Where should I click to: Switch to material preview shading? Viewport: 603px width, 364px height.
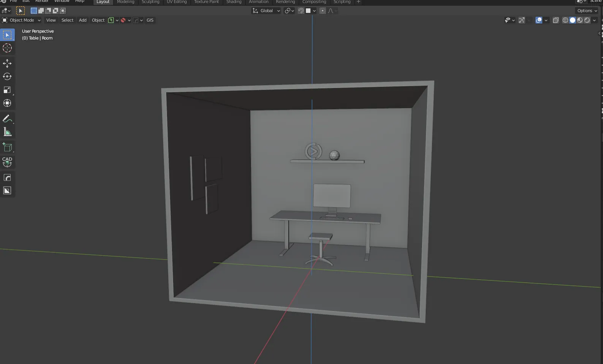(x=580, y=20)
